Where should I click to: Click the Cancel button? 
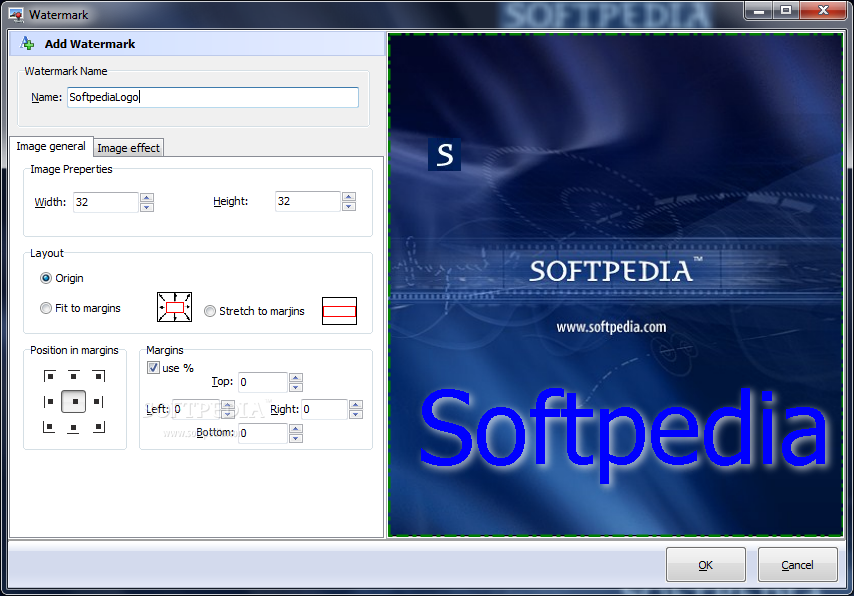coord(797,565)
